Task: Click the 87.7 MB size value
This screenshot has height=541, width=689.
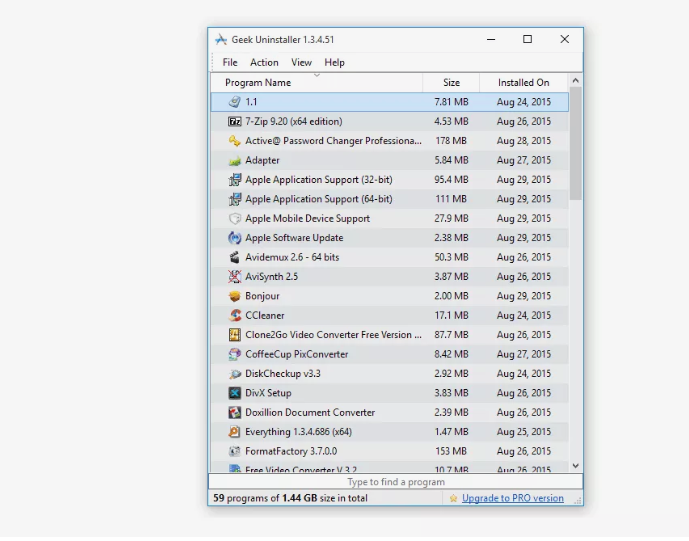Action: 451,335
